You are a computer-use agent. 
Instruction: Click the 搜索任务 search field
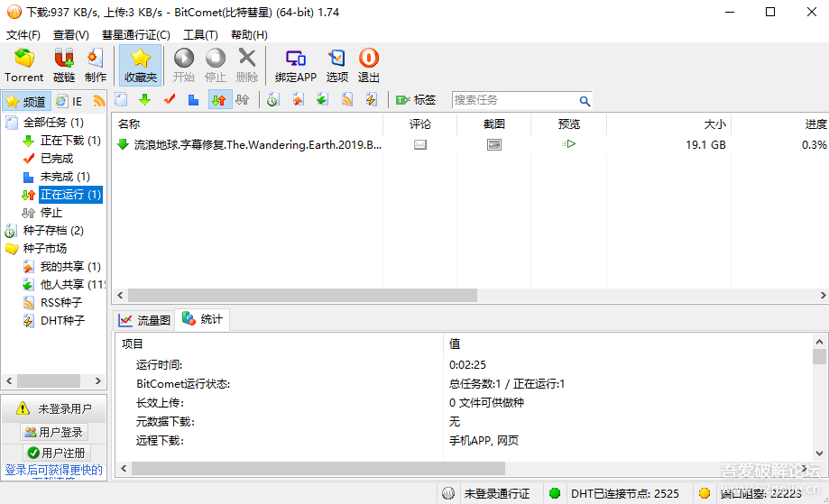point(514,100)
